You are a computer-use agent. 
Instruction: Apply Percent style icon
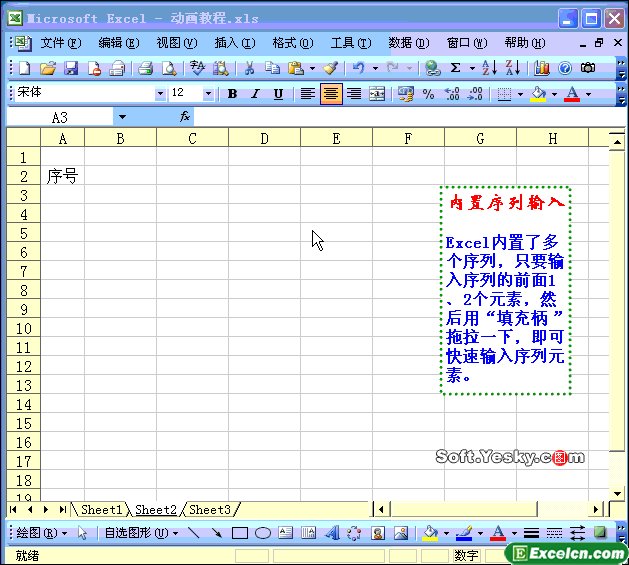tap(428, 94)
